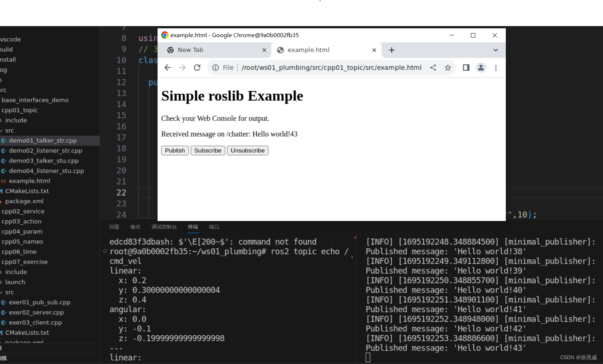Click the Unsubscribe button
The height and width of the screenshot is (364, 603).
pos(248,150)
